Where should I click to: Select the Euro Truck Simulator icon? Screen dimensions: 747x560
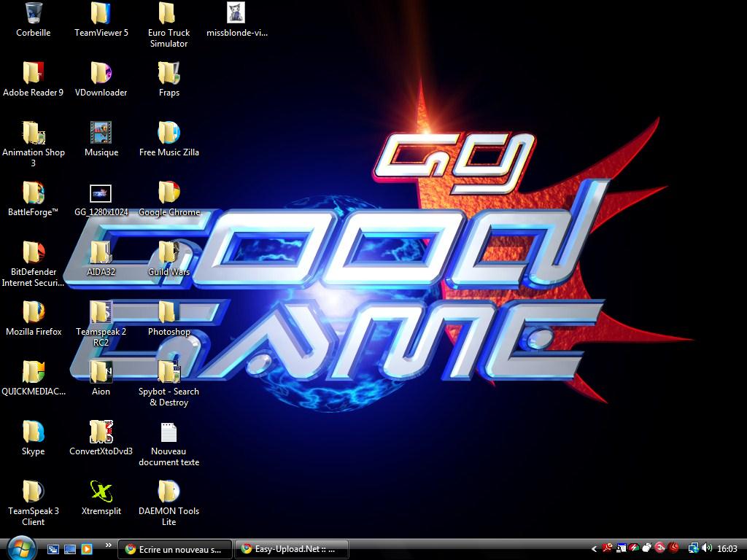pos(169,14)
